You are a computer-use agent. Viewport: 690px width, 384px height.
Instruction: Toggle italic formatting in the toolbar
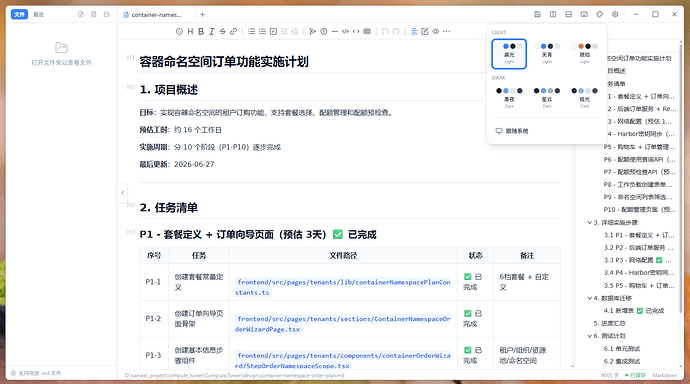tap(212, 31)
